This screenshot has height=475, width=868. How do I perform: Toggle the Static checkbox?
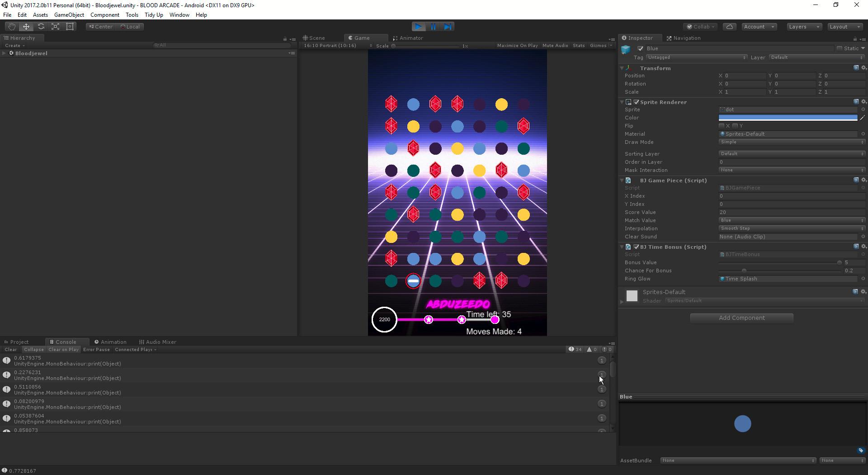[x=839, y=48]
